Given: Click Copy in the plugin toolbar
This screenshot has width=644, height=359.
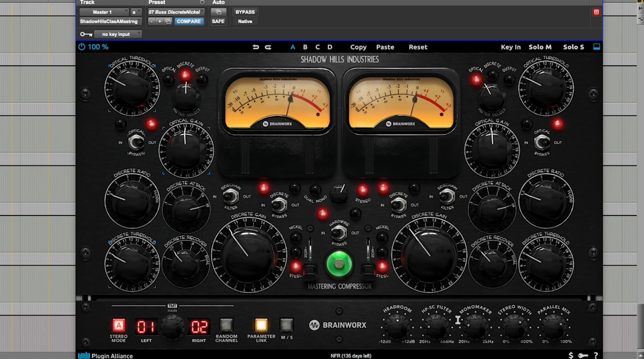Looking at the screenshot, I should (358, 47).
